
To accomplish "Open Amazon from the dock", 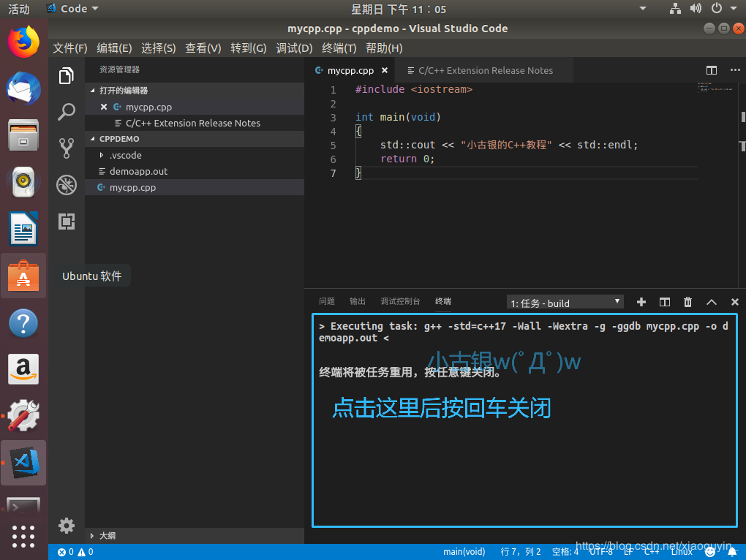I will 23,369.
